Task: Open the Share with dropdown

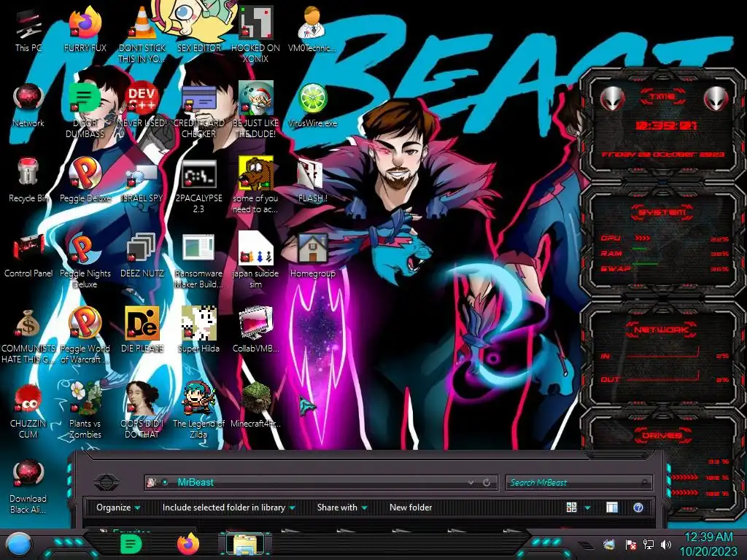Action: (x=342, y=507)
